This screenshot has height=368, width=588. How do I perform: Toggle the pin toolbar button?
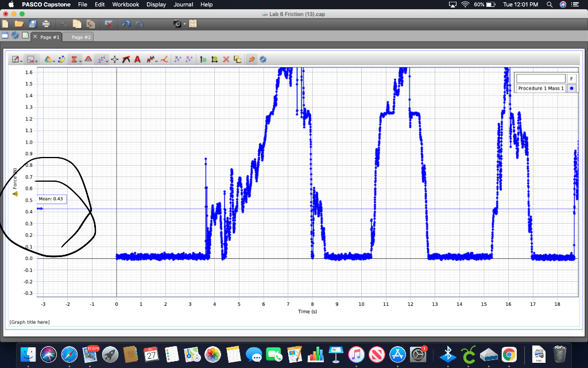[x=252, y=59]
